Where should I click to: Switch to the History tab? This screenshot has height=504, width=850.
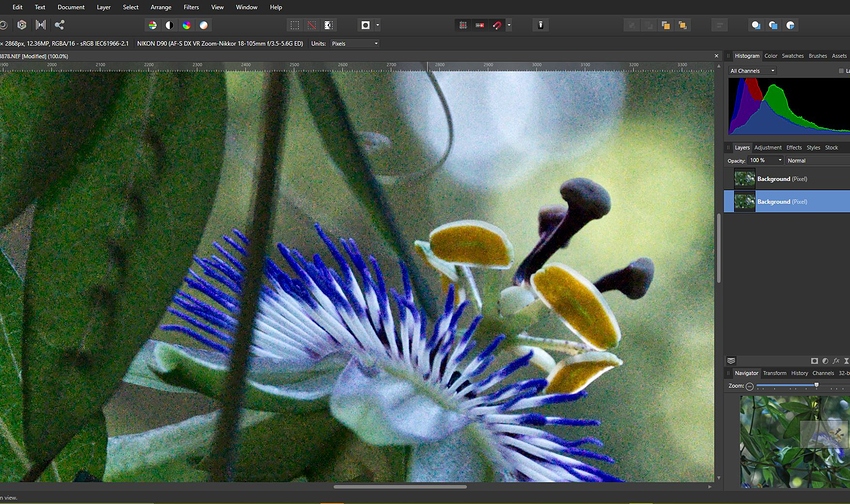(x=800, y=373)
